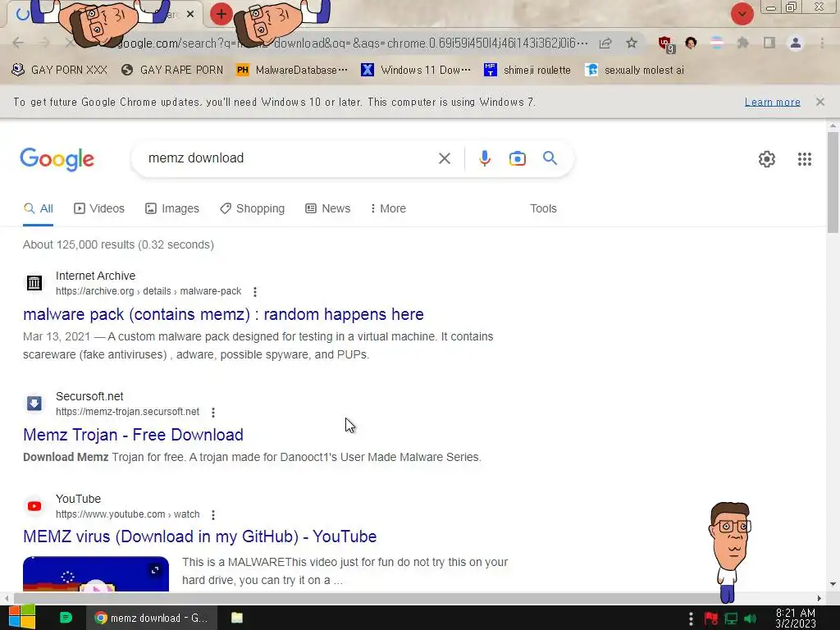Screen dimensions: 840x630
Task: Focus the memz download search box
Action: (x=290, y=158)
